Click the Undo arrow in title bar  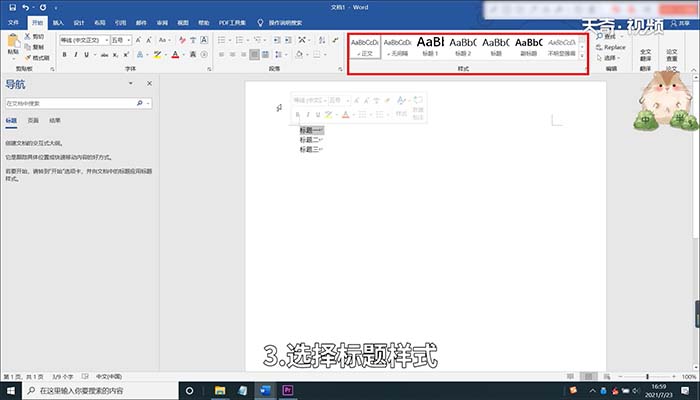click(x=25, y=7)
